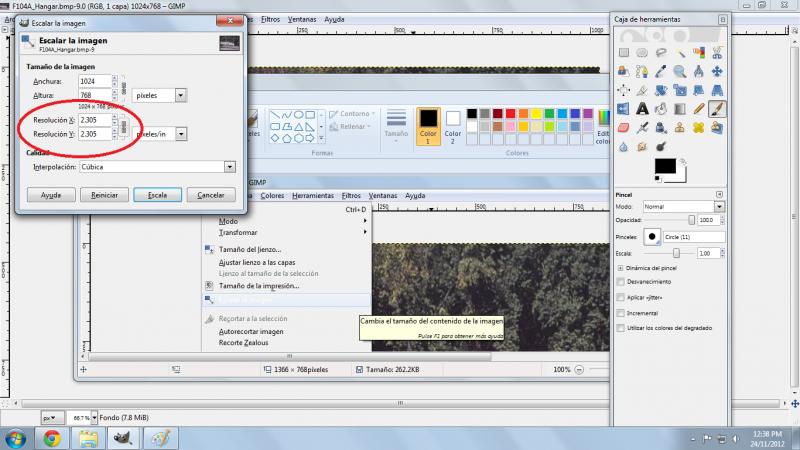Click the Escala button
Screen dimensions: 800x450
pos(157,195)
